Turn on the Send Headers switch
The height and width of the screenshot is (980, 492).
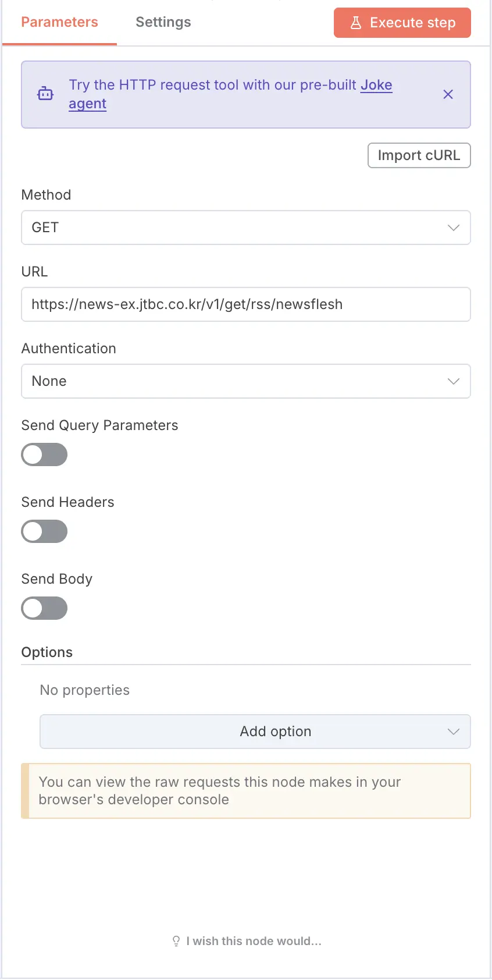pyautogui.click(x=44, y=531)
